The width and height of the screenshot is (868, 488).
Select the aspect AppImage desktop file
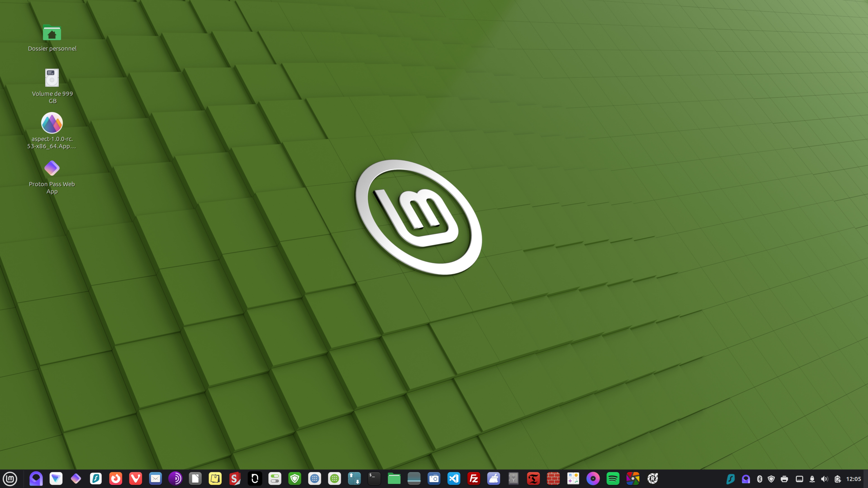[x=52, y=123]
